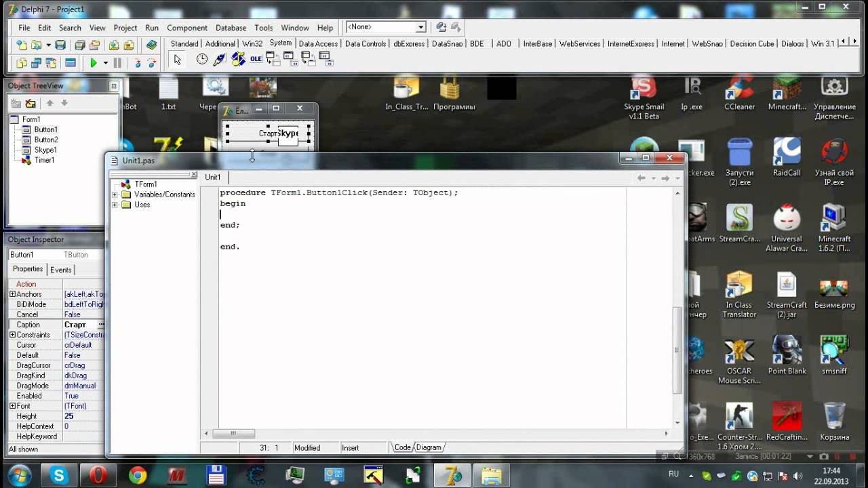Open Skype from the taskbar
The width and height of the screenshot is (868, 488).
[x=58, y=476]
